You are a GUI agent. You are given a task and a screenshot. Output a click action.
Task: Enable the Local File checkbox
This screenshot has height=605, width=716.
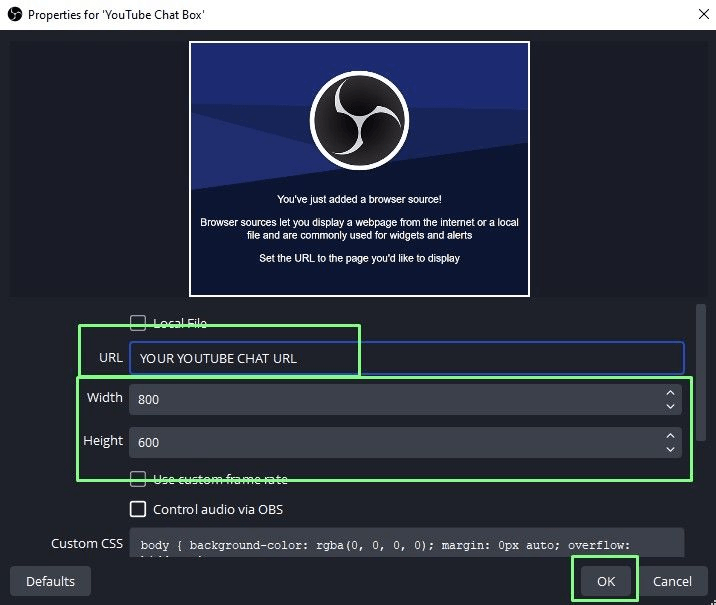pyautogui.click(x=138, y=323)
